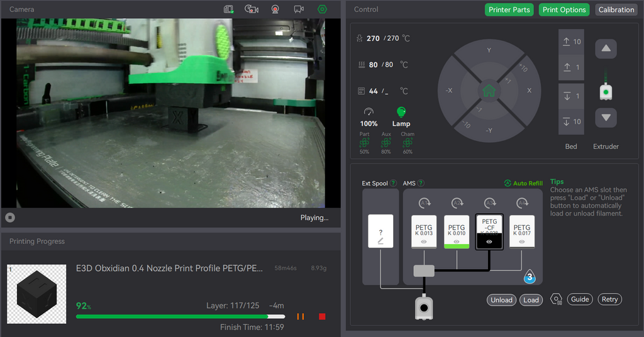644x337 pixels.
Task: Click the AMS humidity droplet indicator
Action: click(530, 277)
